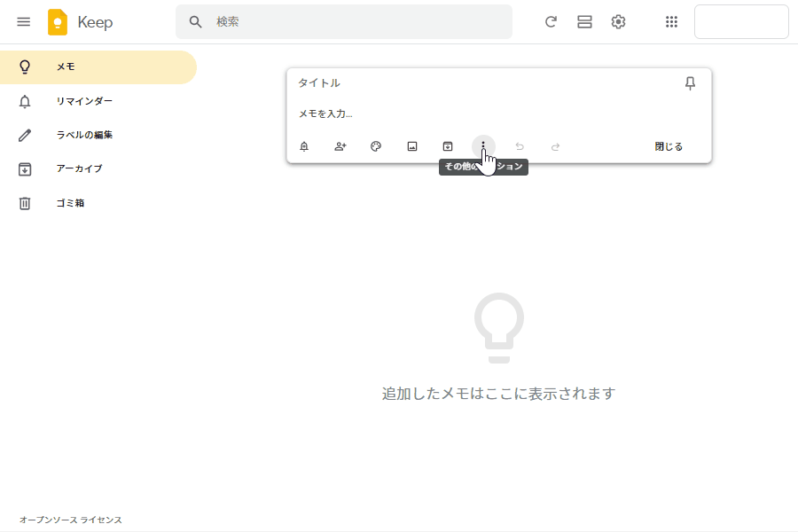Click the yellow Keep logo icon
Screen dimensions: 798x532
click(x=58, y=22)
